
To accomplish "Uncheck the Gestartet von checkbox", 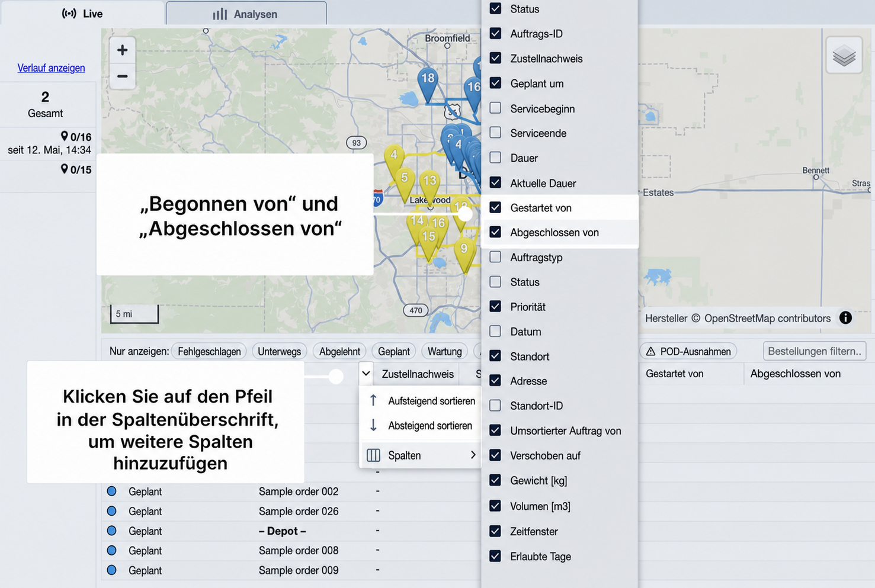I will tap(496, 207).
